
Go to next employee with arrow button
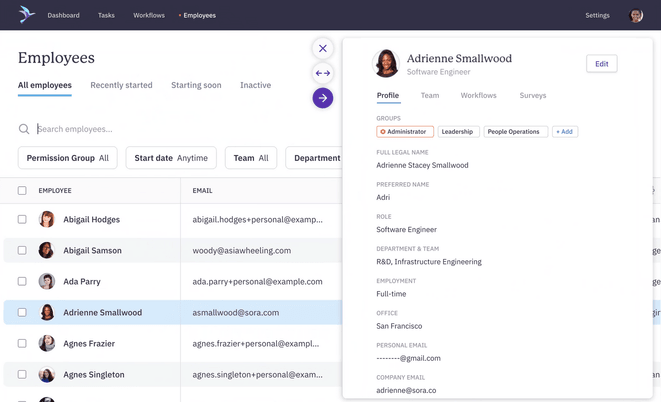323,98
